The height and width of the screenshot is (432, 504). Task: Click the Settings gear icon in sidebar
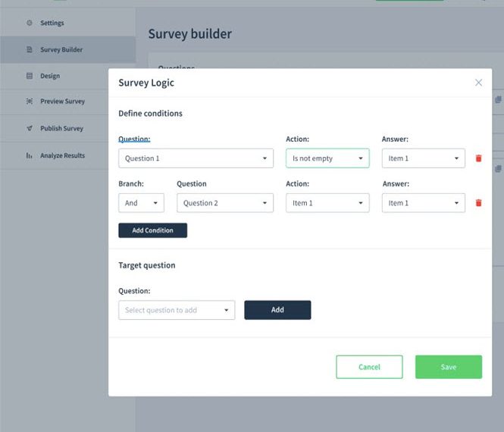click(x=30, y=23)
